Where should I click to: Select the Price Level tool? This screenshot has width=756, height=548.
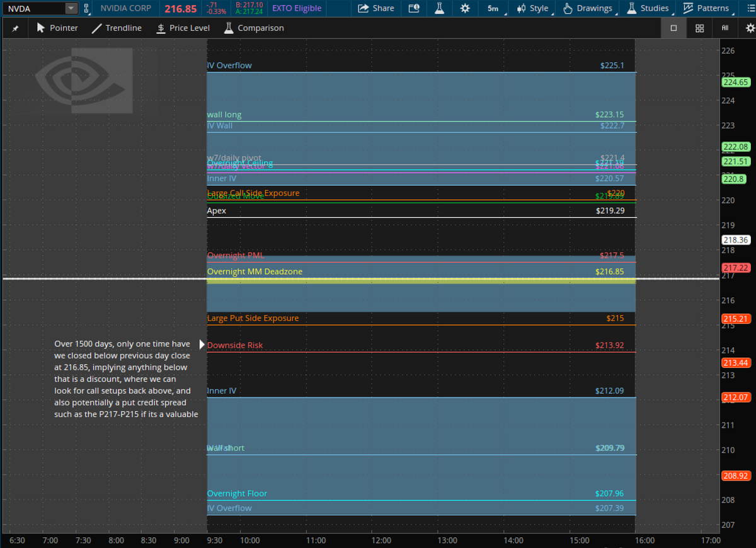tap(183, 28)
